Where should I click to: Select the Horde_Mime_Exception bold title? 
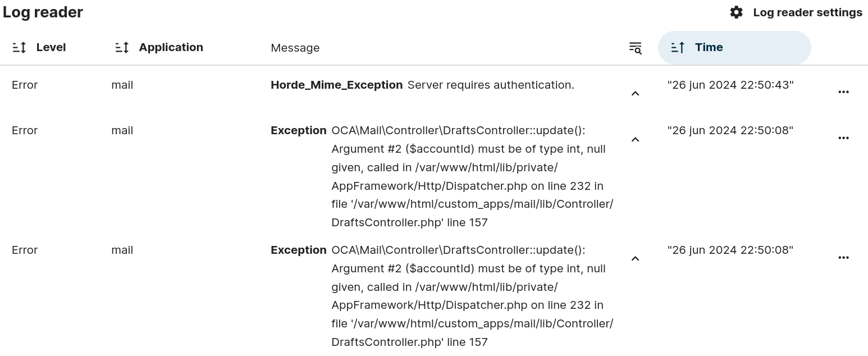click(337, 85)
